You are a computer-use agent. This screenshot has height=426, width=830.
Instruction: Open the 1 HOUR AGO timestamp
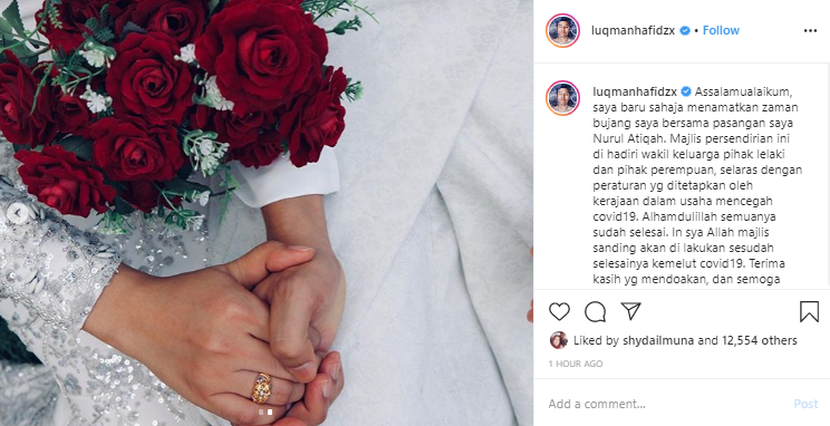[x=575, y=364]
